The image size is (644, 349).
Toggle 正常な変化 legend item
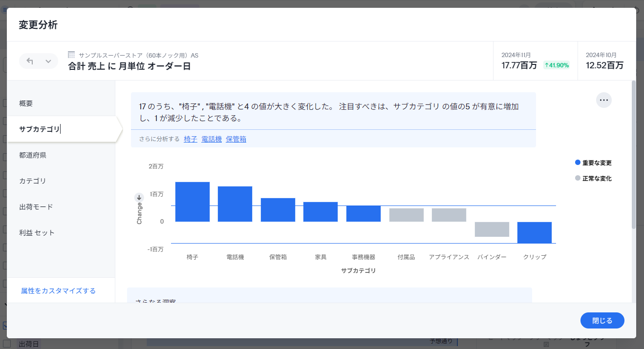593,179
